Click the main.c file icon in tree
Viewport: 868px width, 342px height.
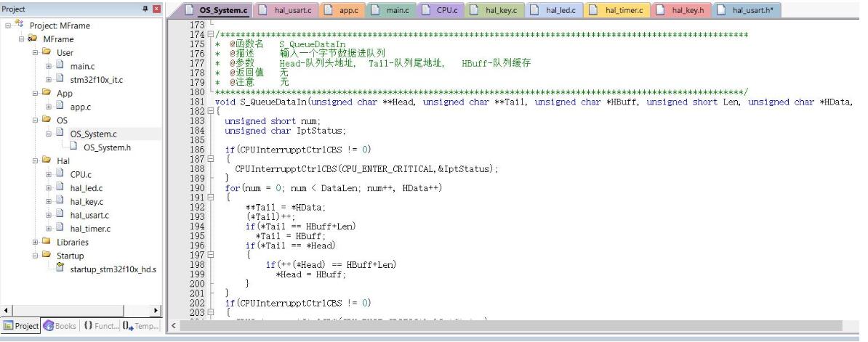(60, 66)
